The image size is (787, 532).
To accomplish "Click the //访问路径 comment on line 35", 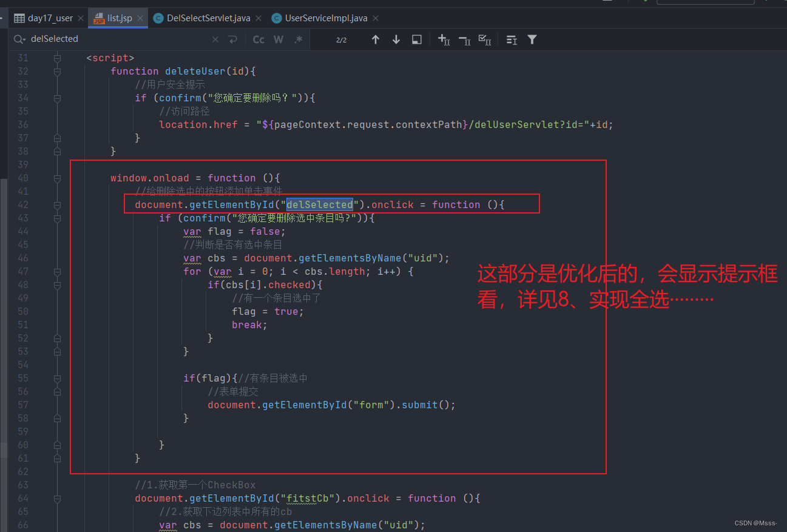I will [x=184, y=112].
